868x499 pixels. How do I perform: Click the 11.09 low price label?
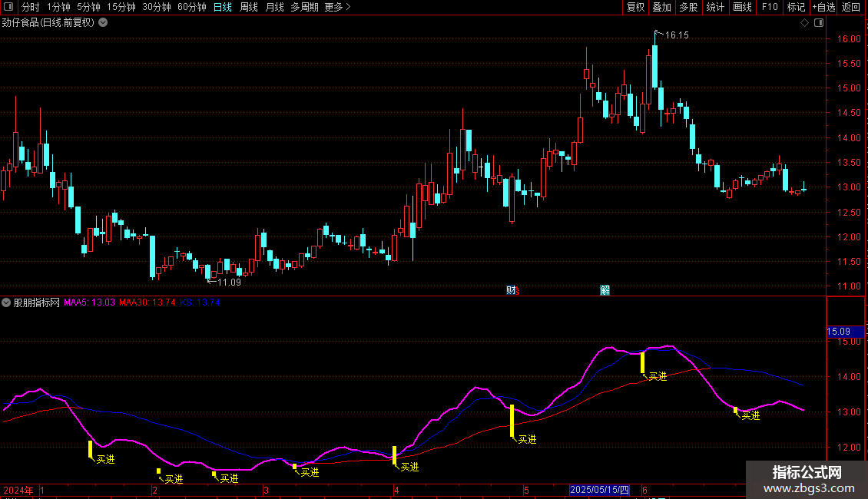click(229, 283)
